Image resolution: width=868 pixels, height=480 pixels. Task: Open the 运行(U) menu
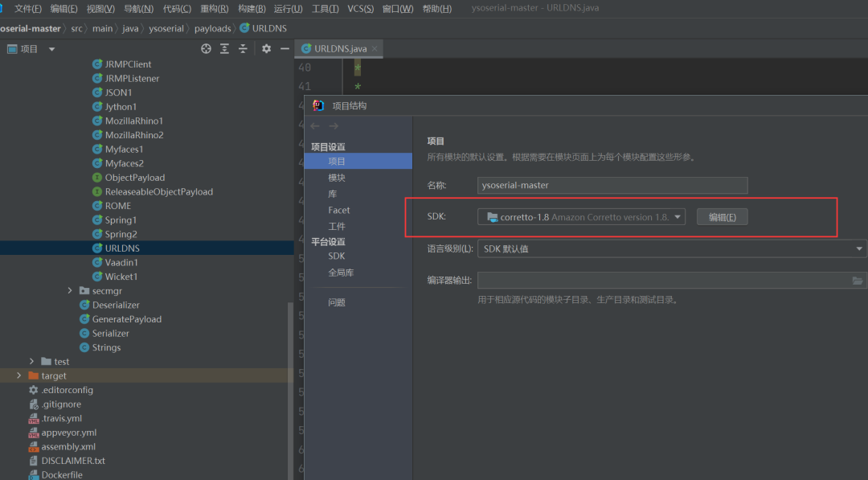(288, 8)
